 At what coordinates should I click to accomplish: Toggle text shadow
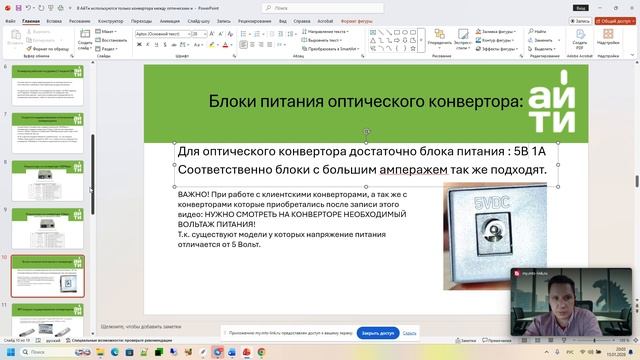(x=165, y=44)
